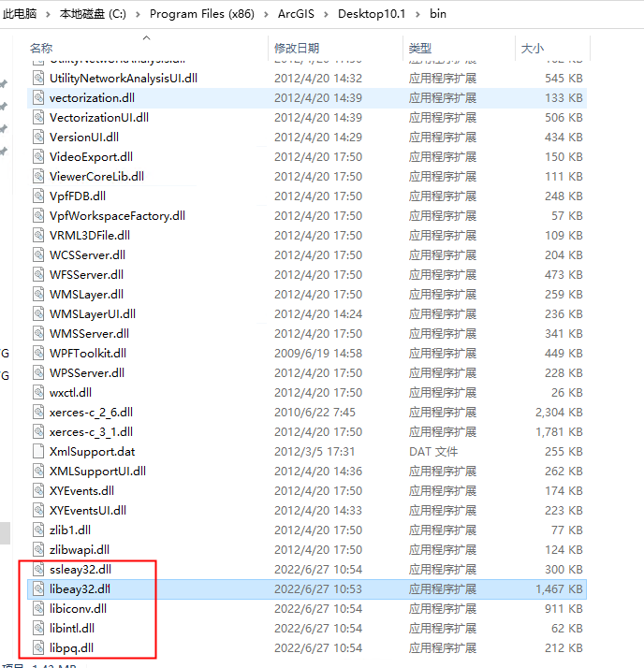Select the VRML3DFile.dll icon
This screenshot has width=644, height=668.
[x=38, y=235]
